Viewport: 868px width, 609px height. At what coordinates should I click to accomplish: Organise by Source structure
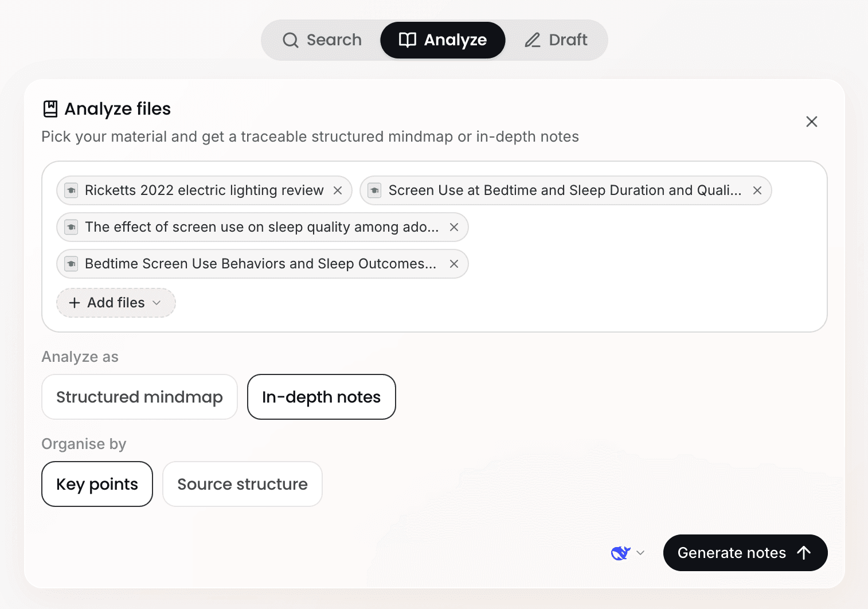[x=243, y=484]
